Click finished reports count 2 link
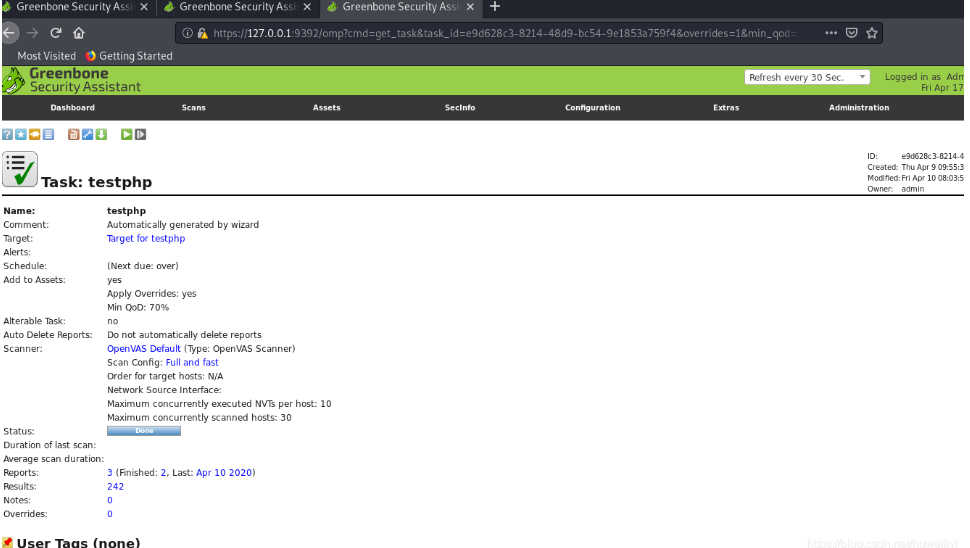Screen dimensions: 970x548 163,473
